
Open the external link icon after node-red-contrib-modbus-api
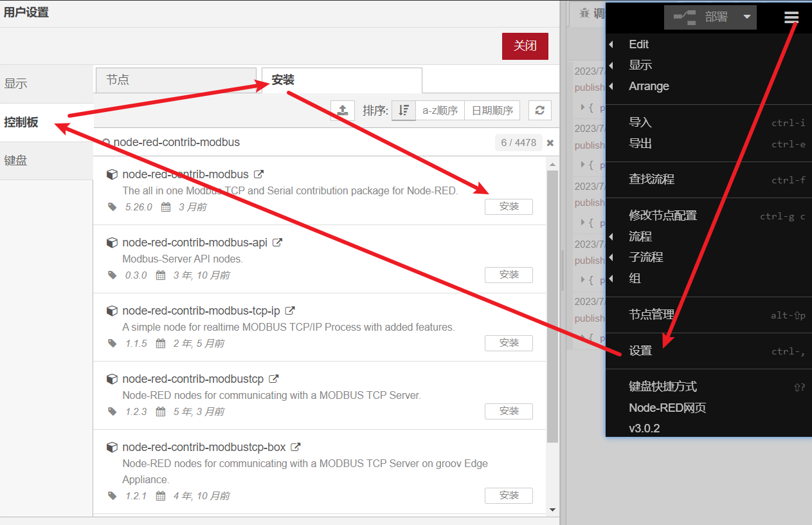(278, 243)
